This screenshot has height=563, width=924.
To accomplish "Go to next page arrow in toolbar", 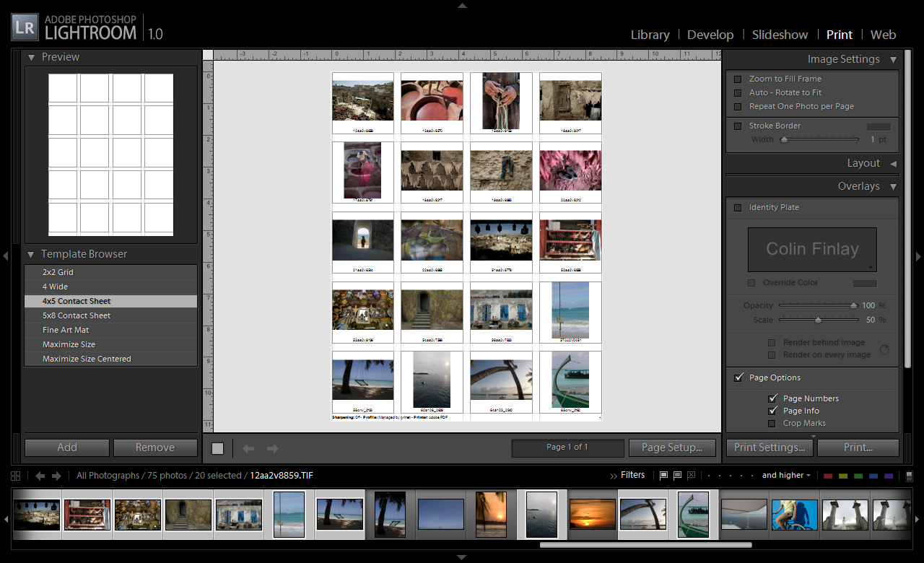I will tap(272, 448).
